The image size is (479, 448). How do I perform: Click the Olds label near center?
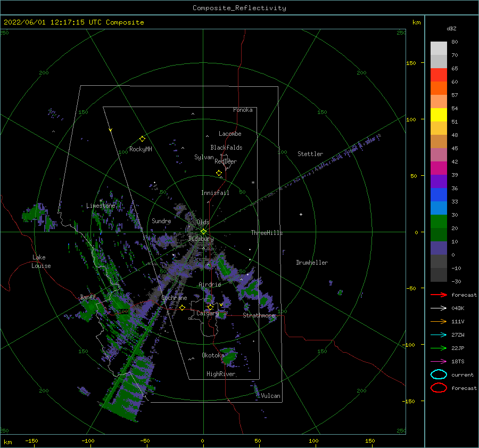pos(203,222)
